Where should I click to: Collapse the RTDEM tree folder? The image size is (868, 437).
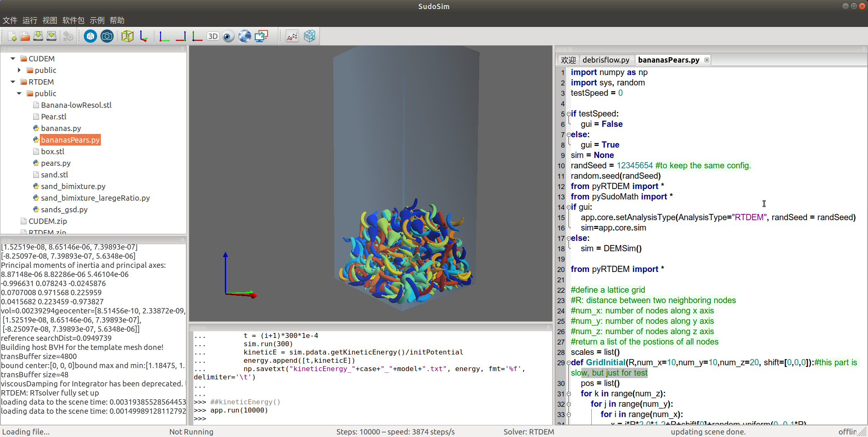click(x=13, y=82)
